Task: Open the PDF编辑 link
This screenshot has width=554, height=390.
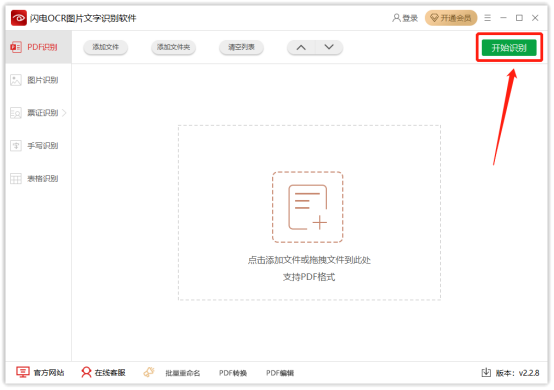Action: 280,373
